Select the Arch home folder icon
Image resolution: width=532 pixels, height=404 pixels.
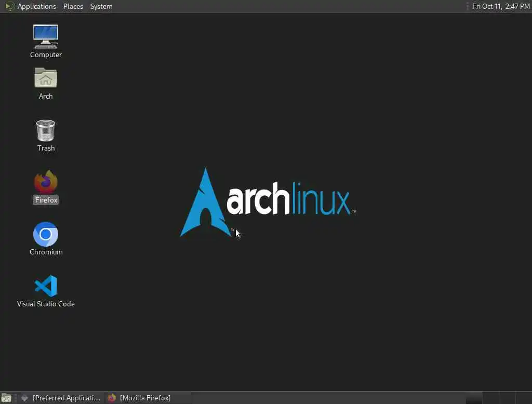[x=46, y=78]
